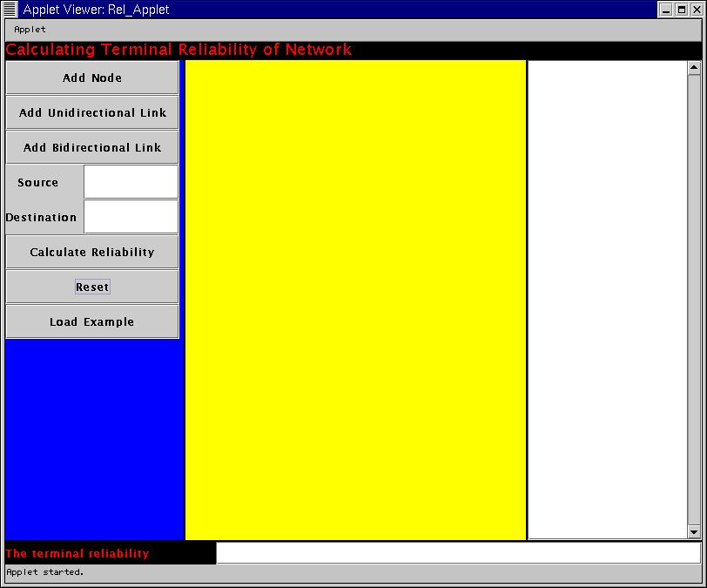Click the vertical scrollbar track
The width and height of the screenshot is (707, 588).
point(694,300)
